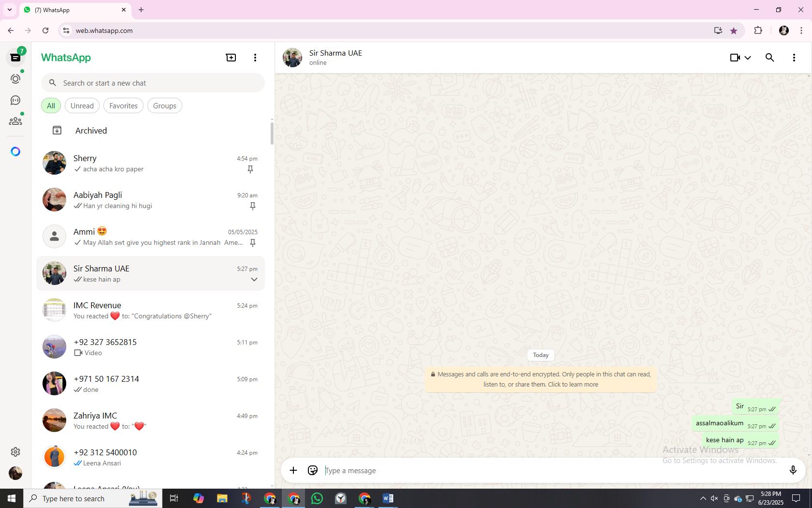This screenshot has width=812, height=508.
Task: Click the 'Sir' message bubble
Action: (755, 407)
